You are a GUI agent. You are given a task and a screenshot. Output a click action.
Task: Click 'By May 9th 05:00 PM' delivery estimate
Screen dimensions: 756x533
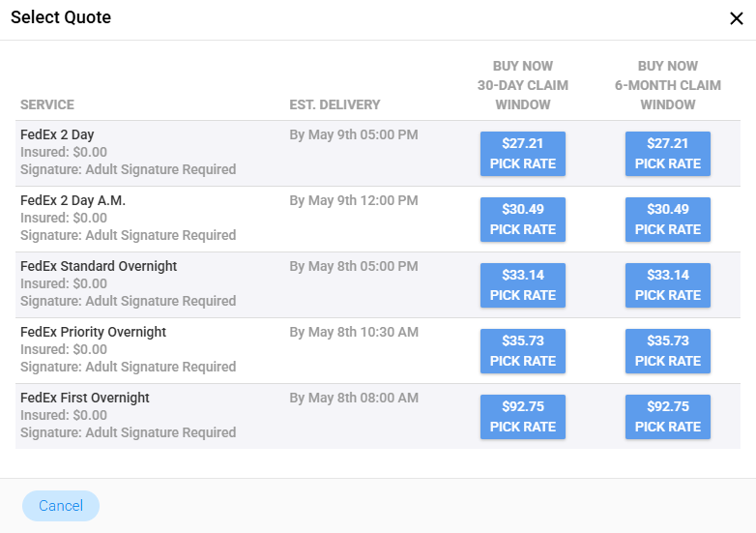coord(354,134)
